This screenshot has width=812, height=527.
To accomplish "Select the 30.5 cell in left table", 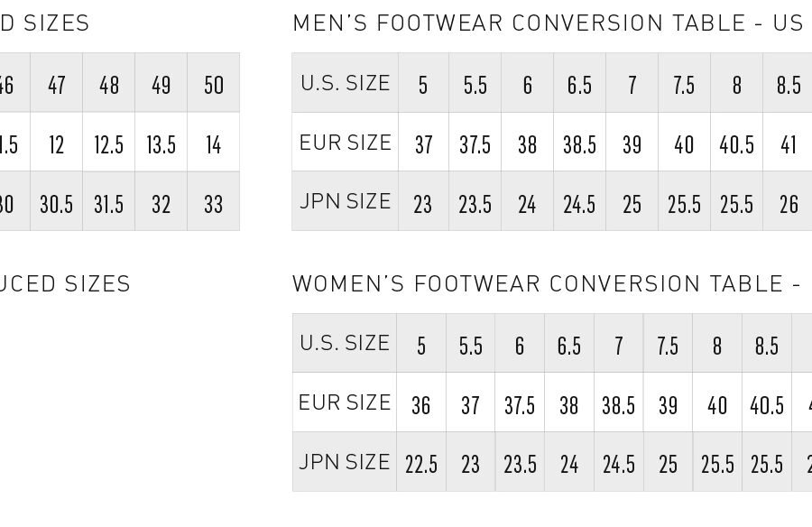I will tap(57, 201).
